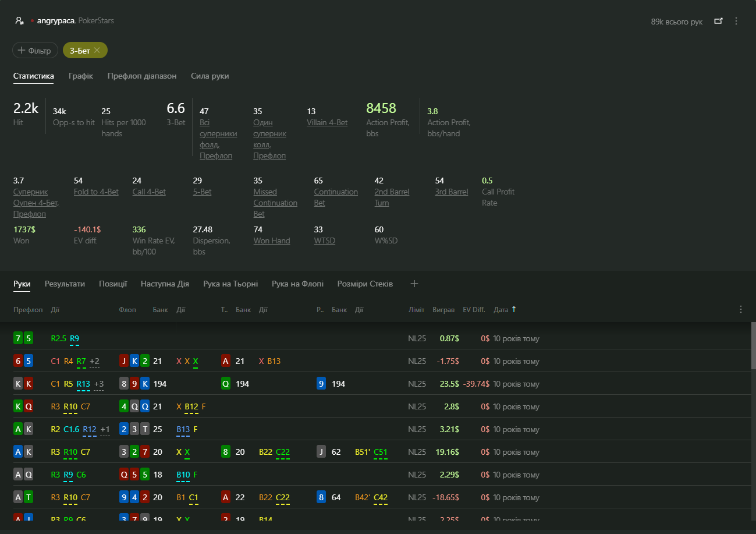Viewport: 756px width, 534px height.
Task: Switch to the Сила руки tab
Action: tap(210, 76)
